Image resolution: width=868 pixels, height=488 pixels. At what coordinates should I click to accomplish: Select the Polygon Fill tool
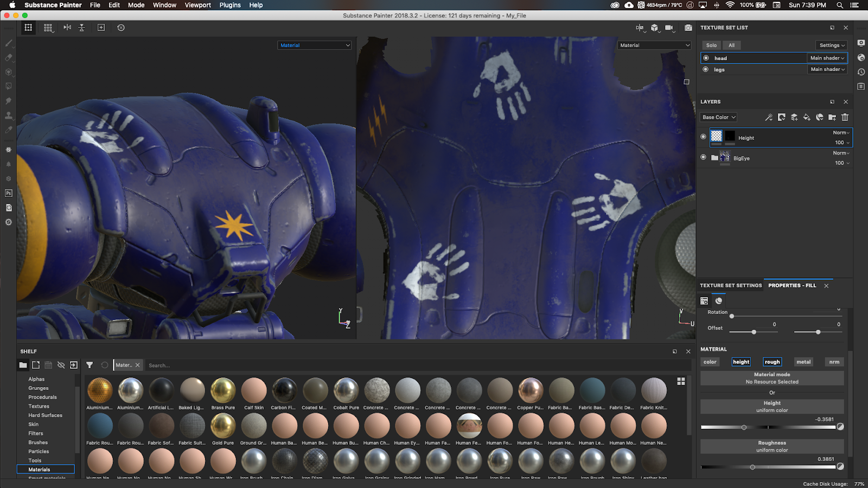[x=9, y=86]
